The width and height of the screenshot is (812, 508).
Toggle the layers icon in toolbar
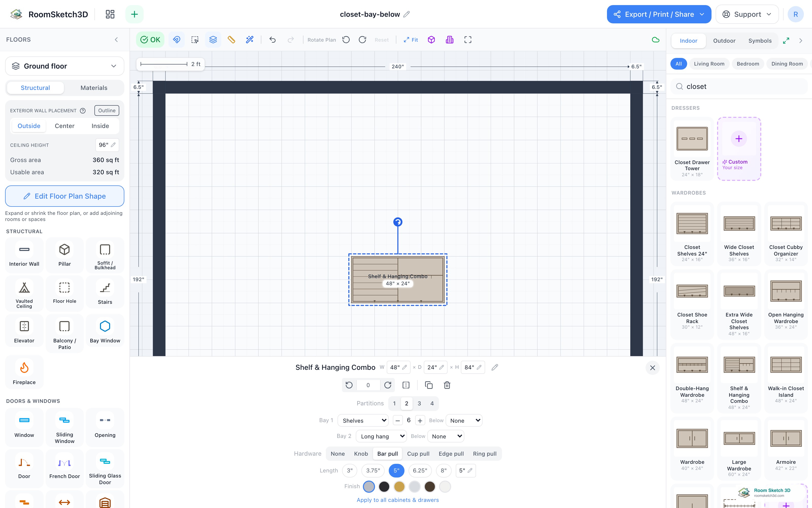pyautogui.click(x=213, y=40)
